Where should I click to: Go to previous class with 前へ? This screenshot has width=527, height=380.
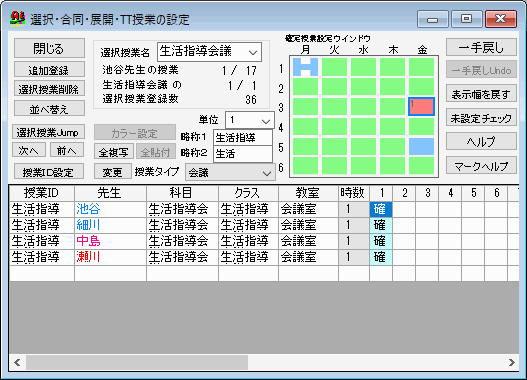point(67,150)
